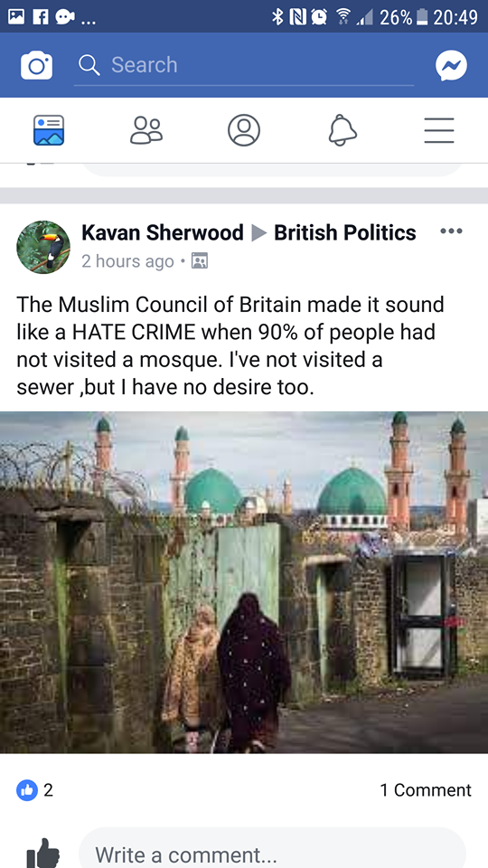Open Messenger chat icon

(x=451, y=65)
